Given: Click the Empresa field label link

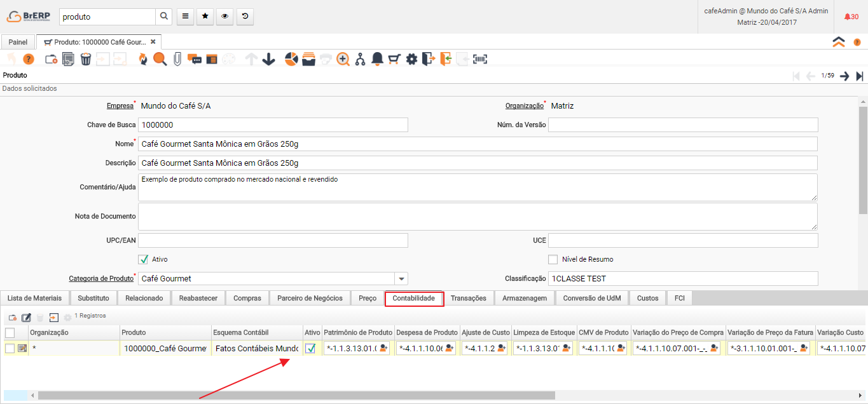Looking at the screenshot, I should pyautogui.click(x=120, y=106).
